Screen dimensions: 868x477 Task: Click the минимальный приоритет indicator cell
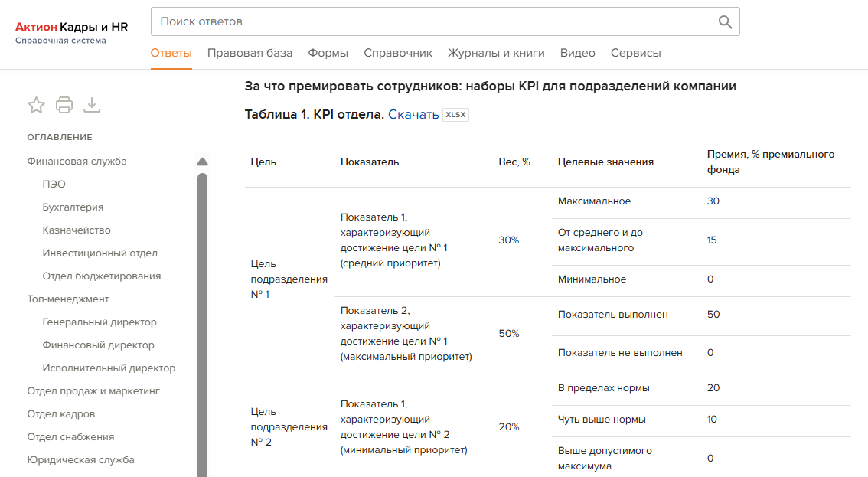[403, 427]
